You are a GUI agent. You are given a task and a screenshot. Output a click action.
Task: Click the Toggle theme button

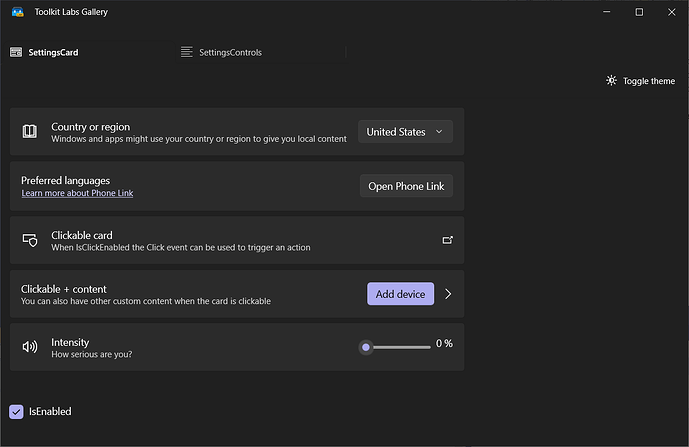tap(640, 81)
